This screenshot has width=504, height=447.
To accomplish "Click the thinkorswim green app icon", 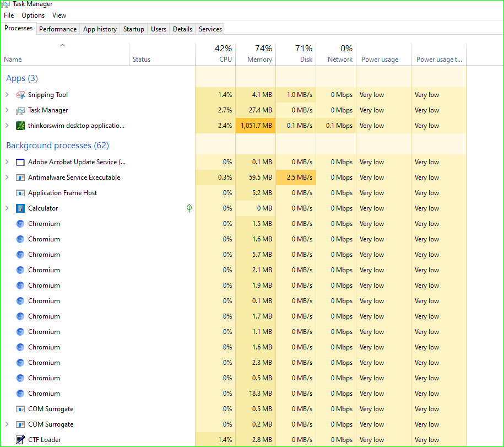I will pos(20,126).
